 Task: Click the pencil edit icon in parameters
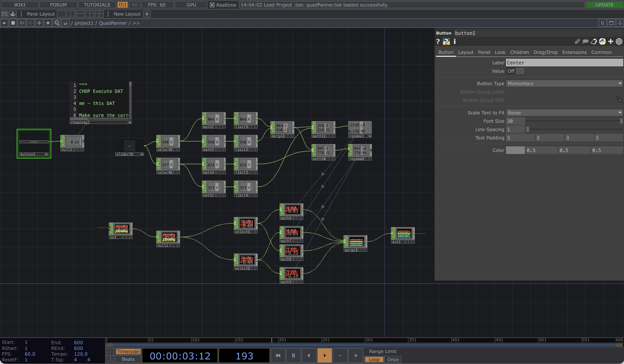577,42
